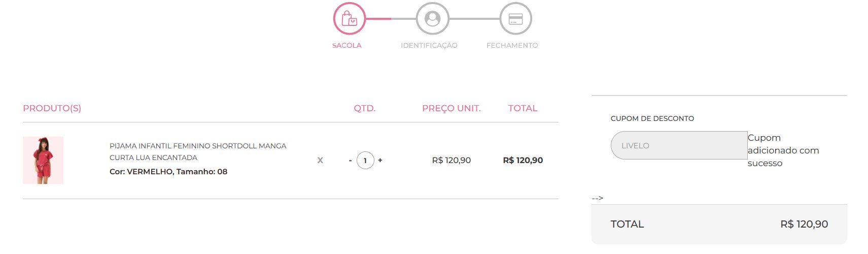Go to the Fechamento credit card icon
This screenshot has width=868, height=254.
(515, 19)
